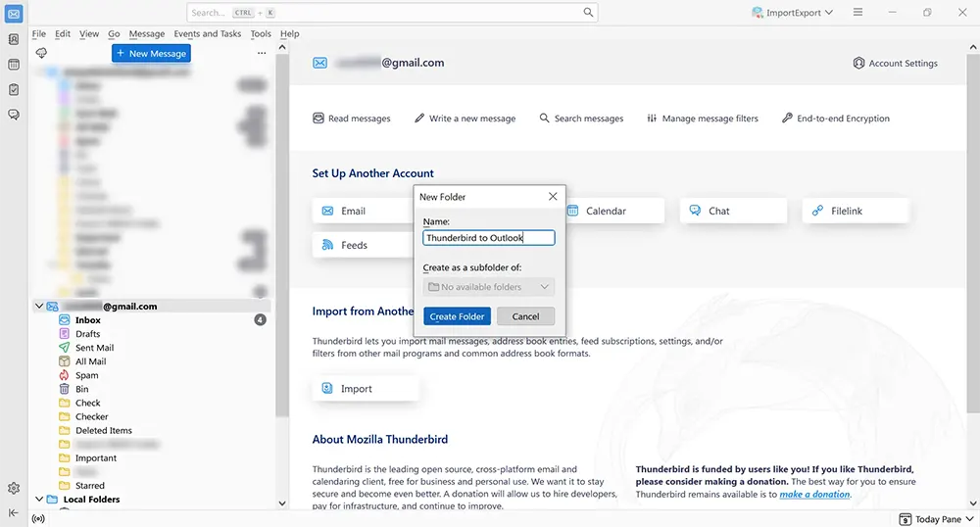Open the Calendar space in sidebar

point(14,65)
